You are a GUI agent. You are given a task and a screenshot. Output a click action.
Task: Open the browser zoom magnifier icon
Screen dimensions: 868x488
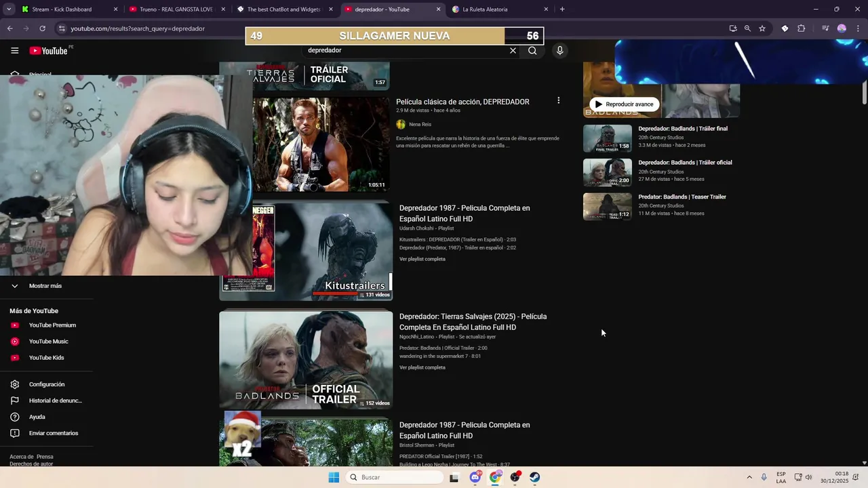pyautogui.click(x=747, y=28)
